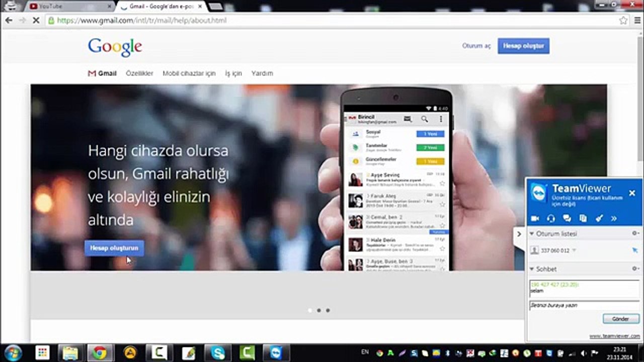Screen dimensions: 644x362
Task: Collapse the Oturum listesi section
Action: pyautogui.click(x=532, y=234)
